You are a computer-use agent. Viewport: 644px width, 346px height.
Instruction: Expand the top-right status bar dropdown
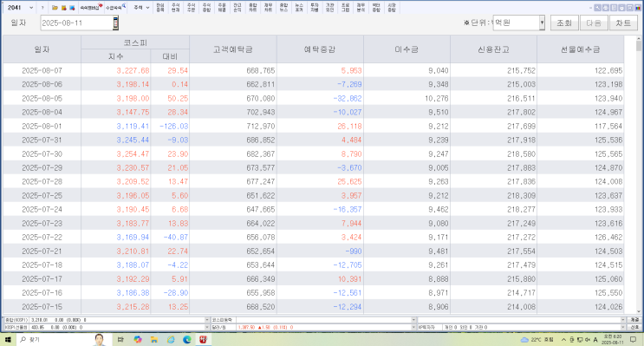click(622, 320)
